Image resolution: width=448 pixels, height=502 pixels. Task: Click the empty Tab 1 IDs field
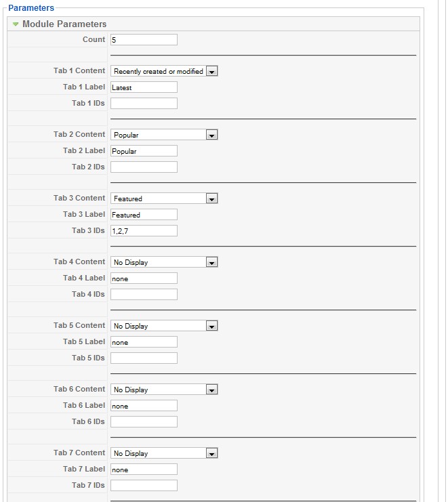tap(144, 104)
